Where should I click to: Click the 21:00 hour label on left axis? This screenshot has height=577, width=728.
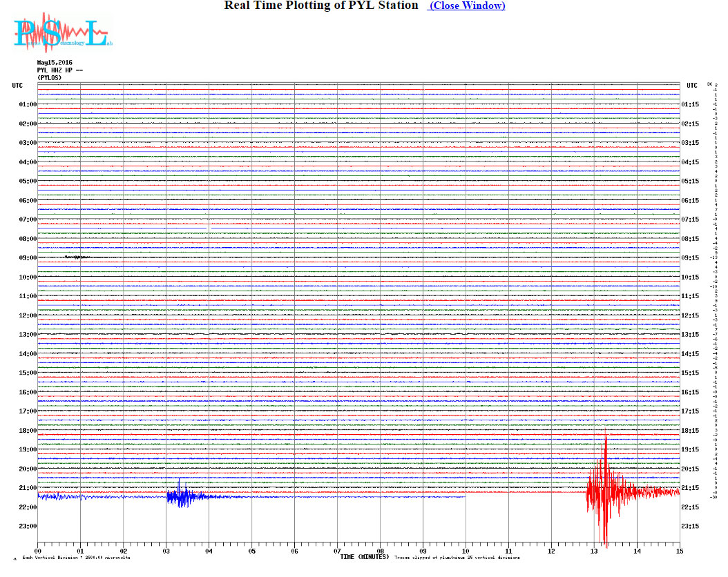[x=28, y=488]
